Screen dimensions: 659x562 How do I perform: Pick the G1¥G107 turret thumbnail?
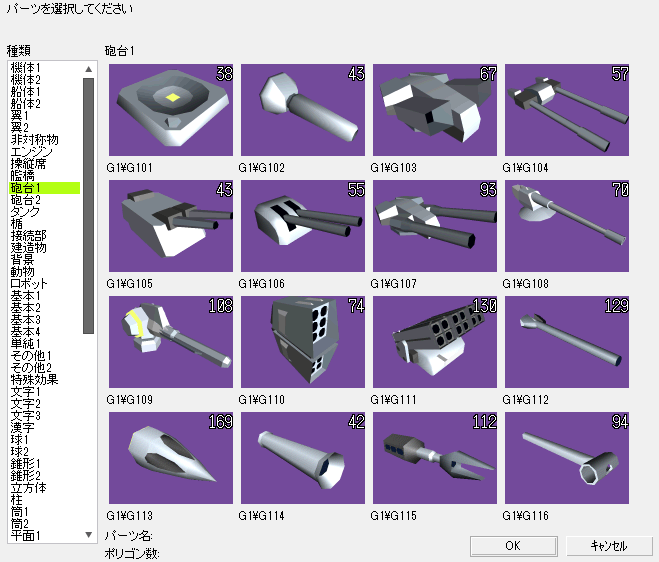coord(435,226)
